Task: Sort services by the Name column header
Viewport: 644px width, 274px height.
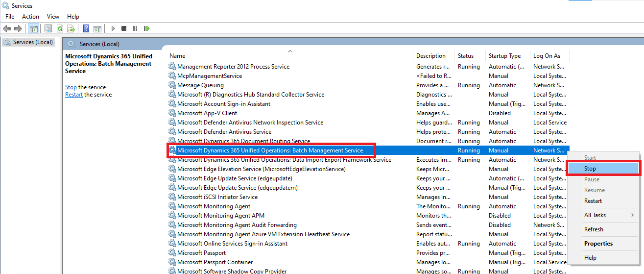Action: tap(177, 56)
